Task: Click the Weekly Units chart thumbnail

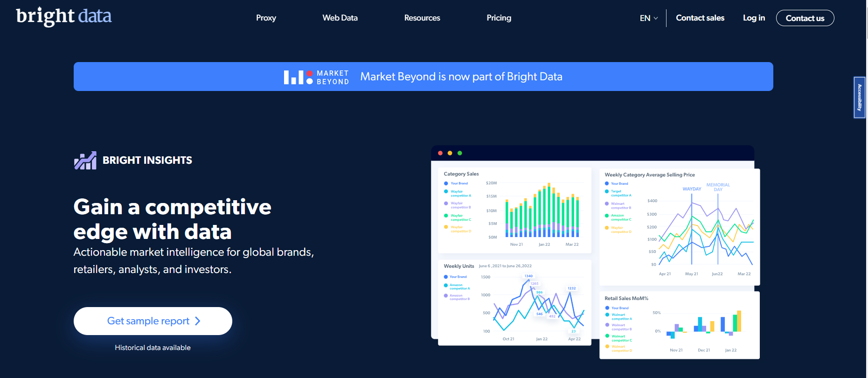Action: coord(515,303)
